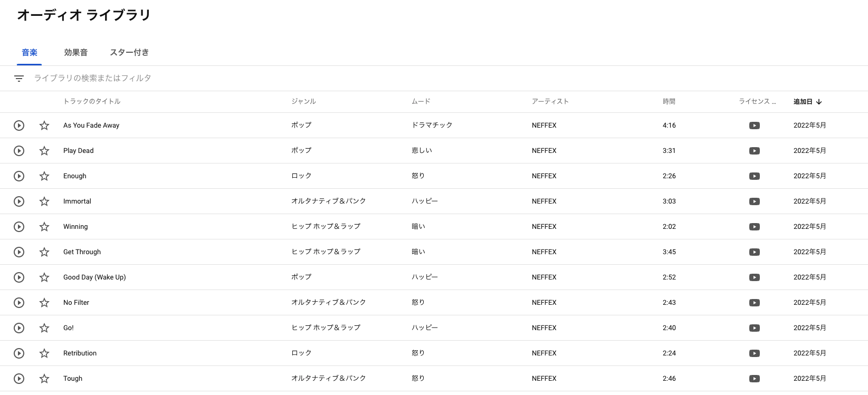Click the added date in the Tough row
The height and width of the screenshot is (395, 868).
(x=809, y=379)
